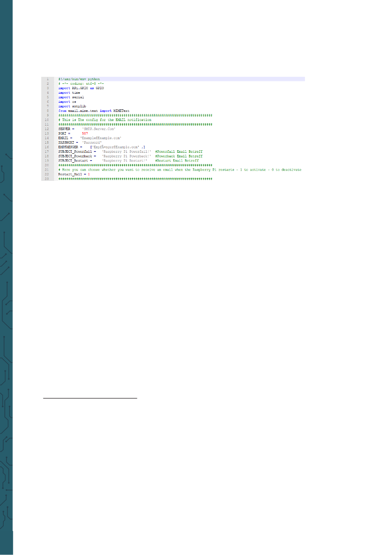Click the PORT value 587

click(85, 133)
